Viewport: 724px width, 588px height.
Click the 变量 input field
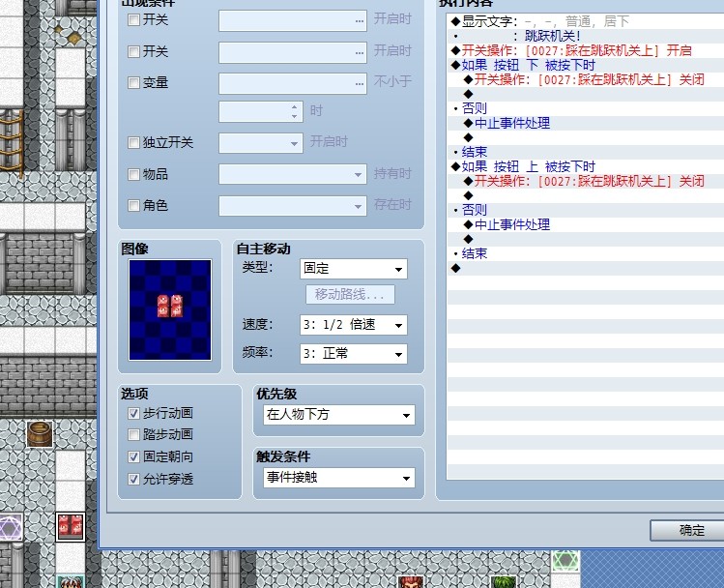[293, 84]
